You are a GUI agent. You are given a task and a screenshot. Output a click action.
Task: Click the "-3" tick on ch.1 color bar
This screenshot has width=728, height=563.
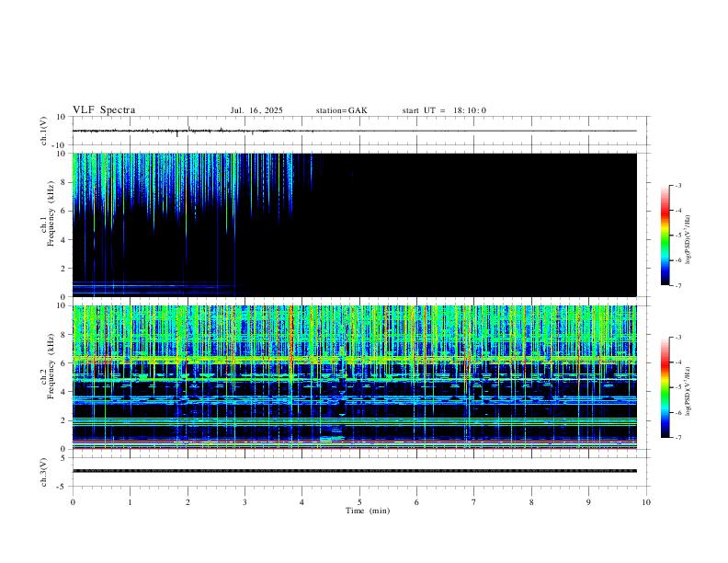click(677, 185)
